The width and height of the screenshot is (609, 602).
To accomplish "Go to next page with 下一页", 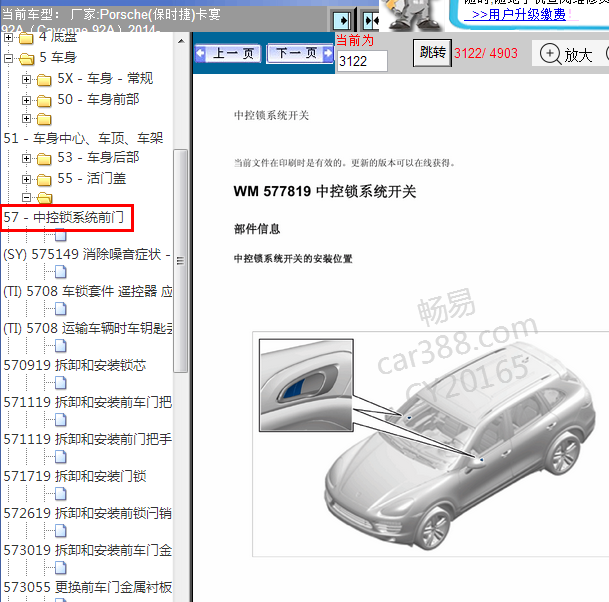I will (300, 54).
